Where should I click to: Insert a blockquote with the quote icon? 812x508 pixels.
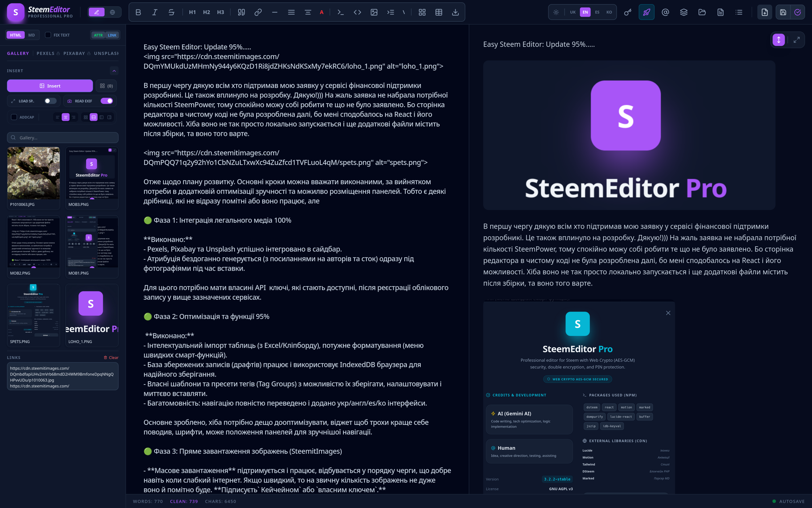(x=241, y=12)
